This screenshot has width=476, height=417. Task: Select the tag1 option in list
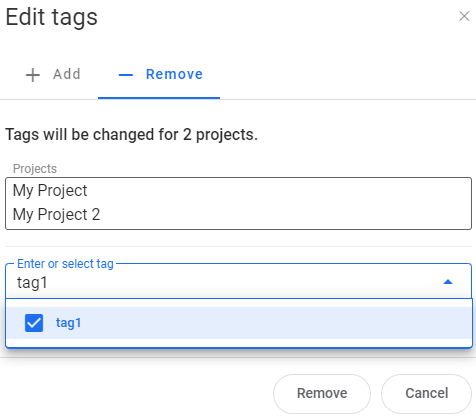point(239,323)
